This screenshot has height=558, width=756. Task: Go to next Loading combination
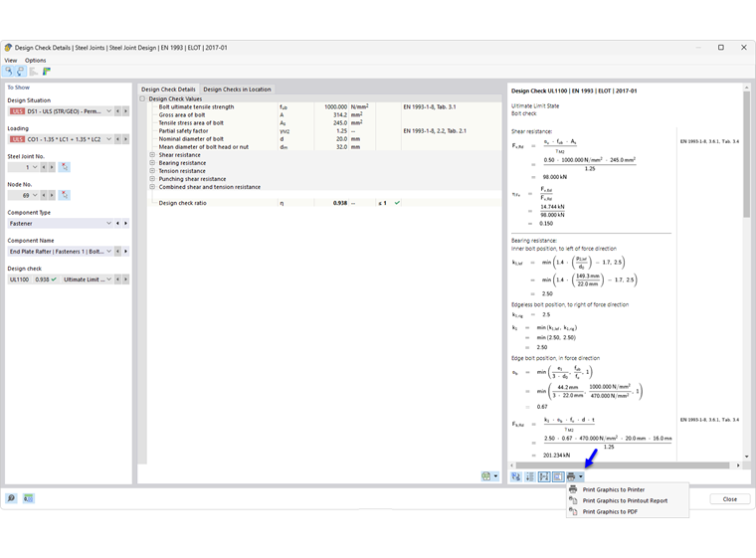tap(126, 139)
